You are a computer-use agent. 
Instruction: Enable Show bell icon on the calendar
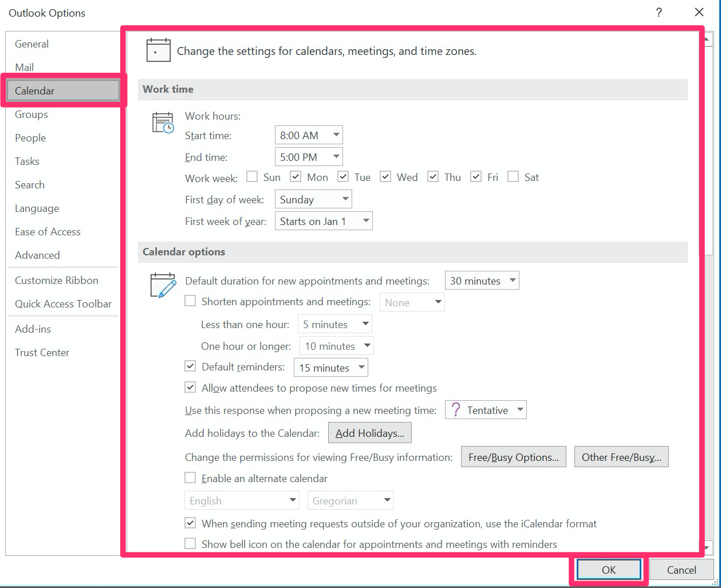pos(190,543)
